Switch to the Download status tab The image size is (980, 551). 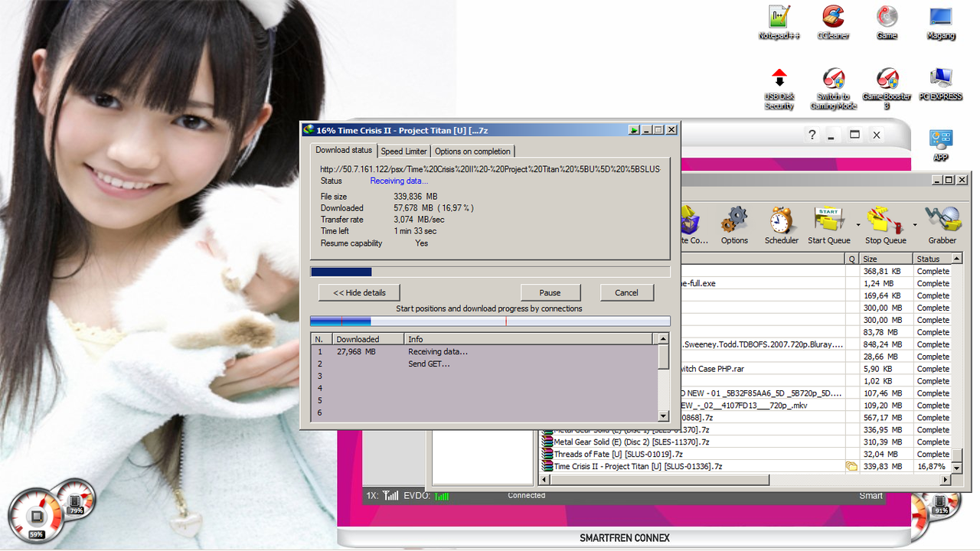pos(344,150)
